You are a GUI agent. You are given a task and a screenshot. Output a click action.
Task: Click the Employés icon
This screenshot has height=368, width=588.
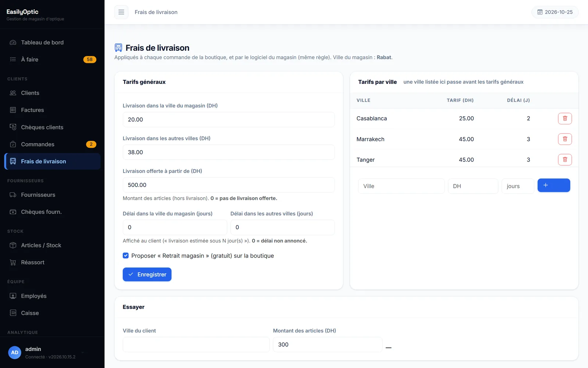coord(13,296)
